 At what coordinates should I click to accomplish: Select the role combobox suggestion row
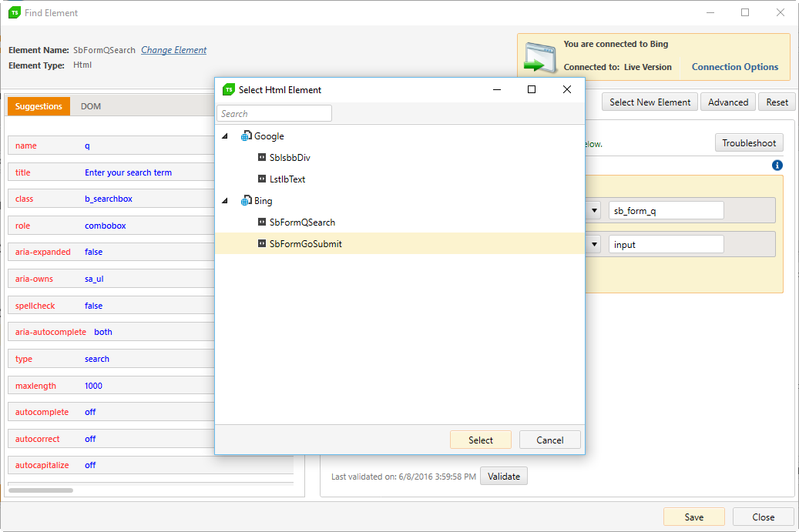(x=111, y=226)
